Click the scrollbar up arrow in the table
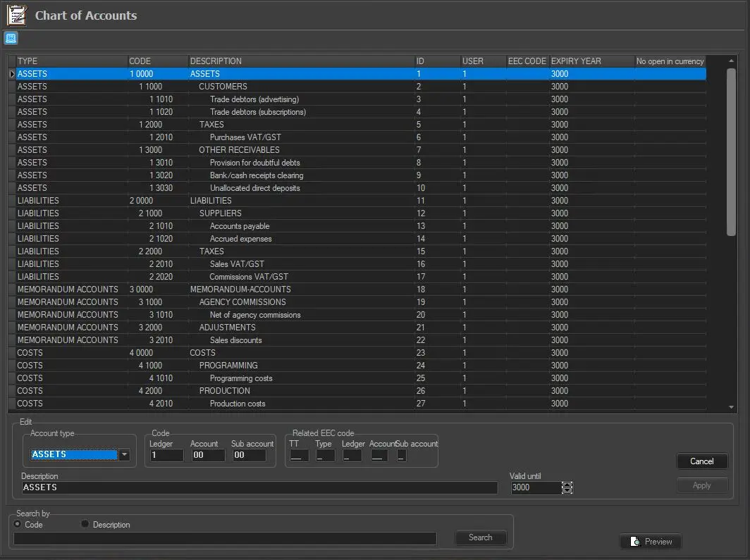This screenshot has height=560, width=750. tap(731, 61)
